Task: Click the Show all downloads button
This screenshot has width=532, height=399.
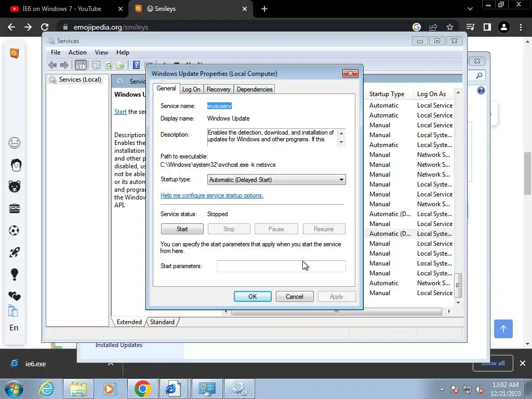Action: [493, 363]
